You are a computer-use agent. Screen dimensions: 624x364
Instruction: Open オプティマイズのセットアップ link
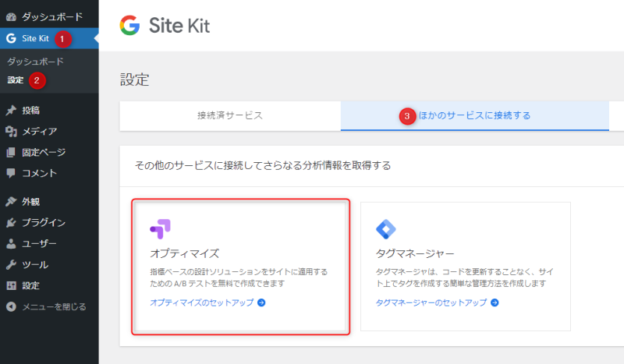[x=201, y=302]
